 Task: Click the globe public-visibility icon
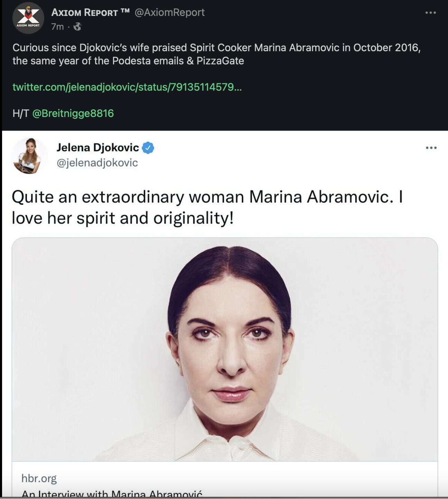click(x=77, y=27)
